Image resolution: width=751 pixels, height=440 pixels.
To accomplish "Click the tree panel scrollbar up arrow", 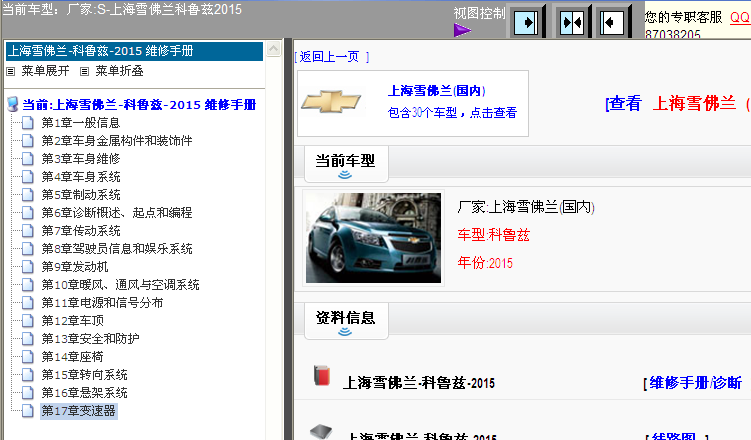I will (273, 48).
